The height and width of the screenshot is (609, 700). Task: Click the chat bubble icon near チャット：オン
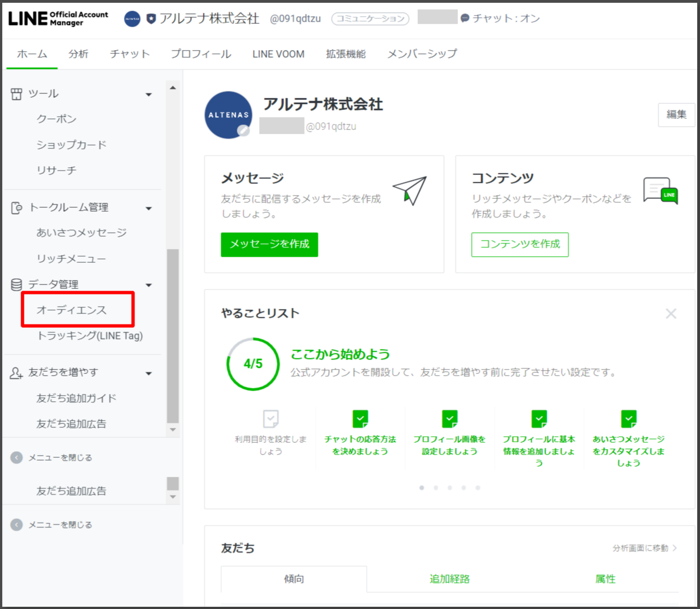465,18
